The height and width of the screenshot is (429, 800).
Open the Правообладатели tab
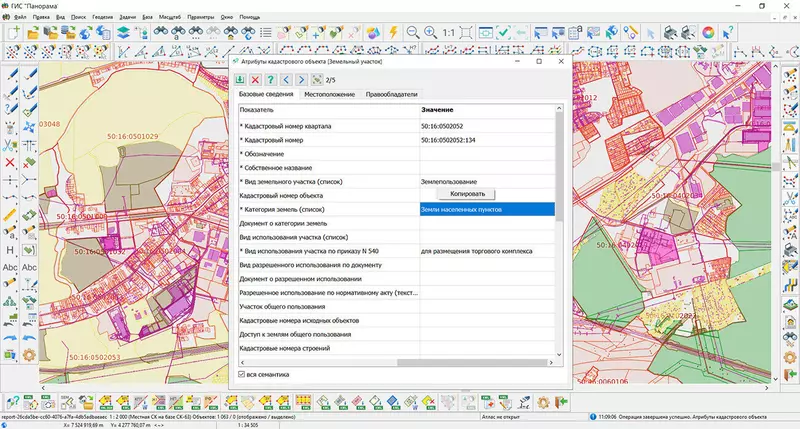(x=391, y=95)
